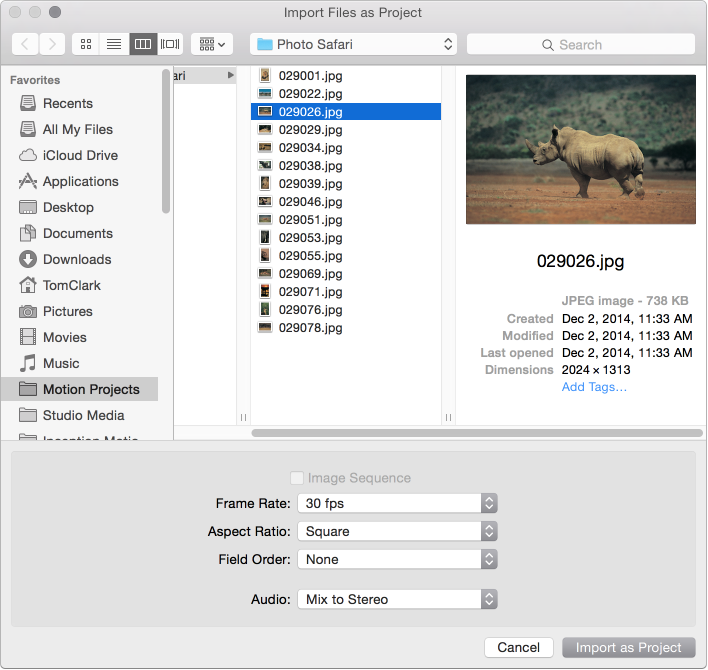Open the Photo Safari folder popup

(354, 44)
